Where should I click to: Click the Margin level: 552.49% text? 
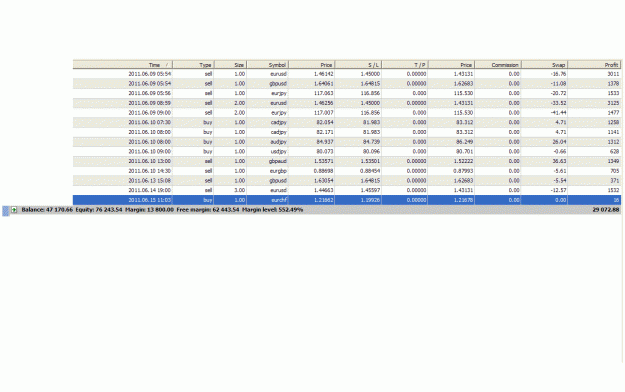(x=273, y=210)
